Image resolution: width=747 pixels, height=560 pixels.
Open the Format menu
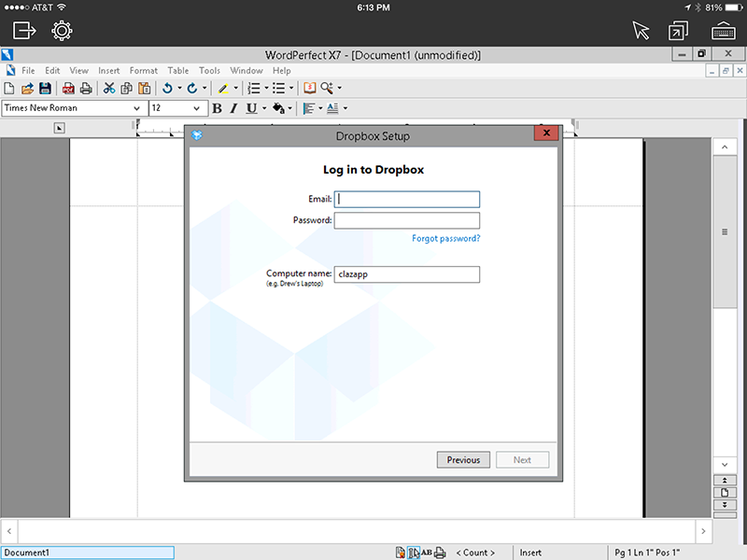pyautogui.click(x=144, y=71)
